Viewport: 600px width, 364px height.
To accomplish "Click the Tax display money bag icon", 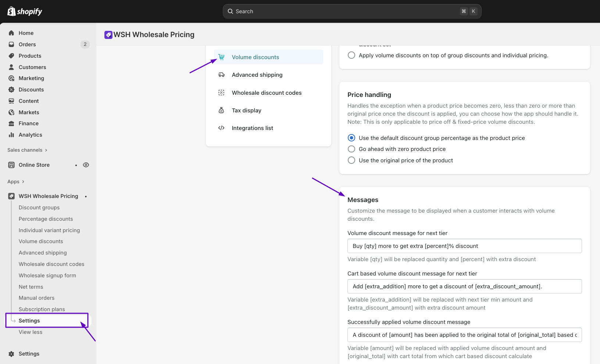I will coord(221,111).
